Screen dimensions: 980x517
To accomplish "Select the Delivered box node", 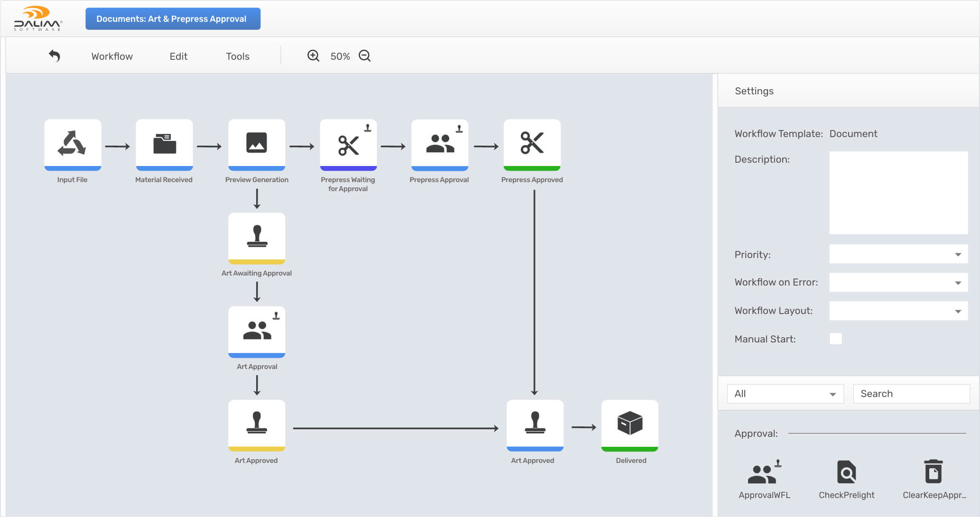I will pyautogui.click(x=629, y=425).
